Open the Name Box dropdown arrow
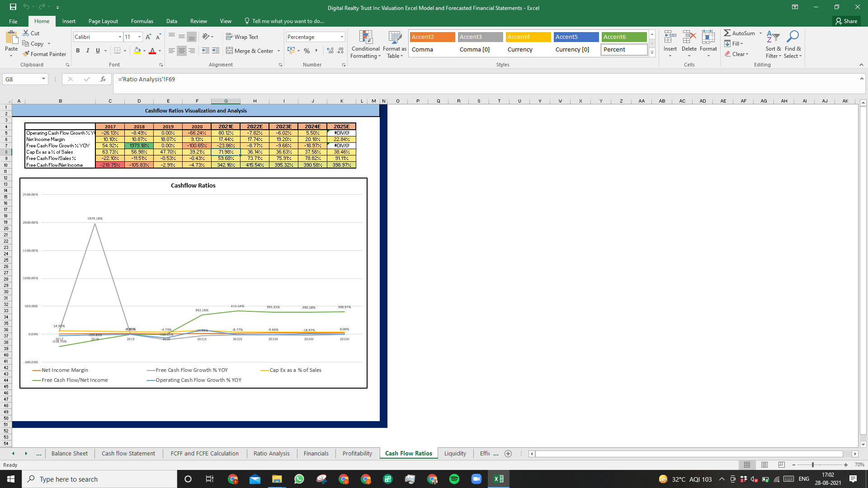This screenshot has height=488, width=868. 43,79
